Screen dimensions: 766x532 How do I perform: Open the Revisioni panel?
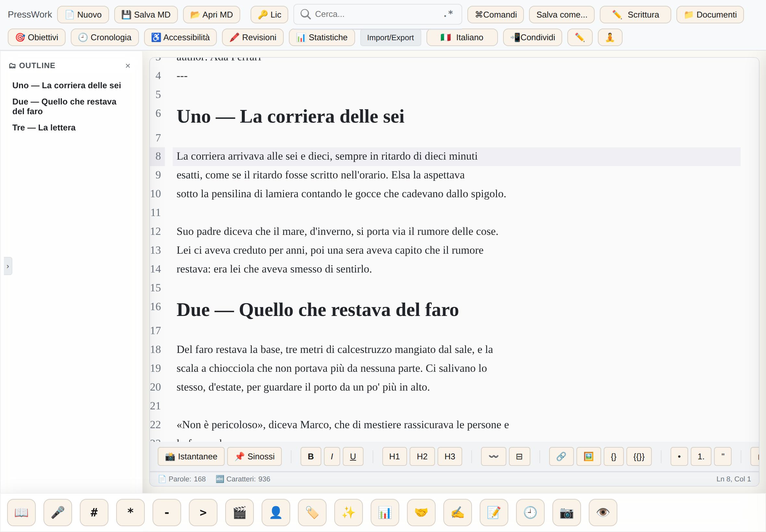(253, 37)
